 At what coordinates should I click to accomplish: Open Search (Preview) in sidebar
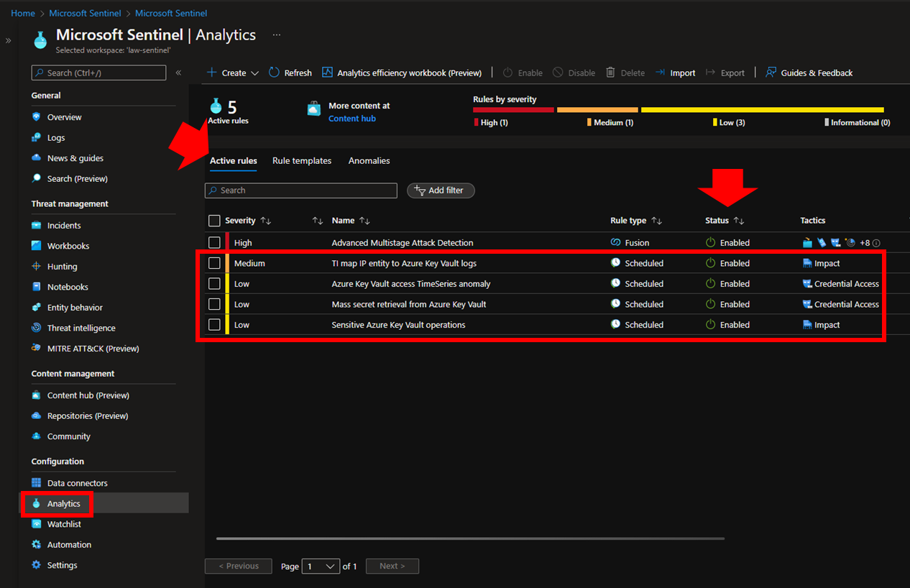coord(77,179)
